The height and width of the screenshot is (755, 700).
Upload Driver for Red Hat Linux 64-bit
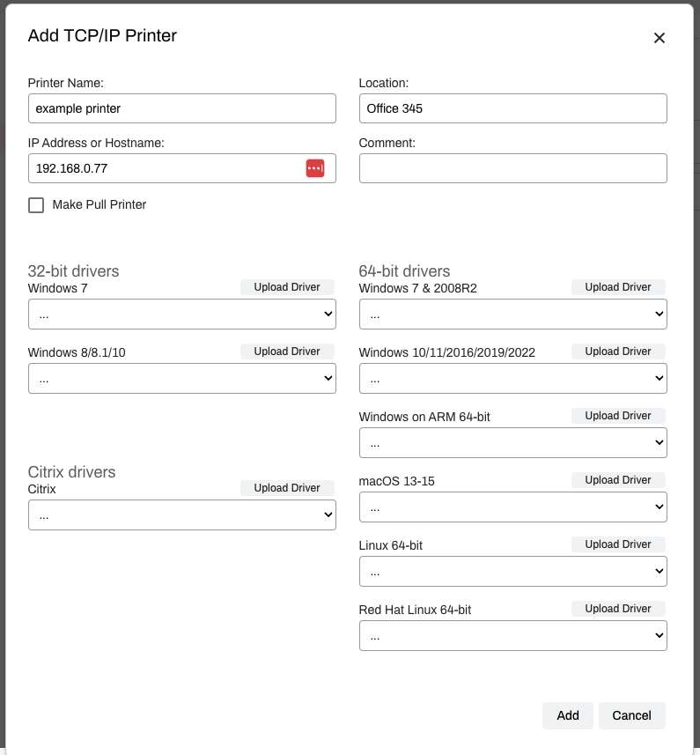click(x=618, y=609)
